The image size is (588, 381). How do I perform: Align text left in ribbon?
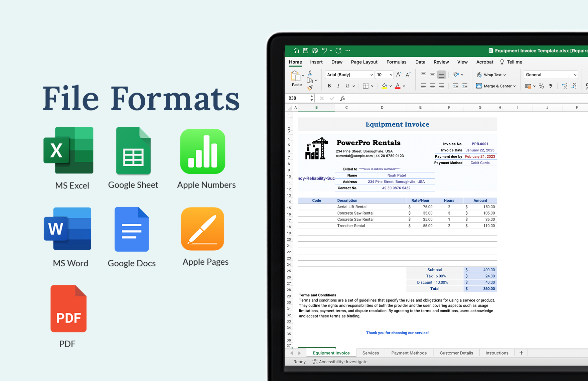[x=423, y=86]
